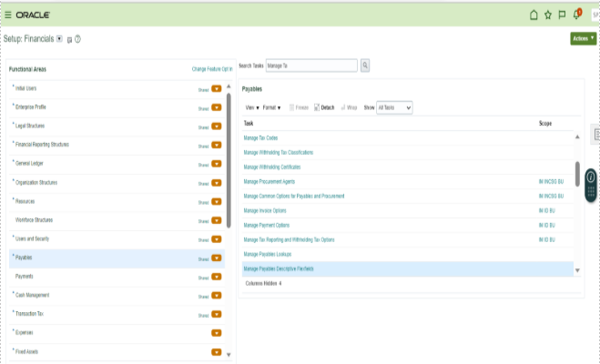Open Manage Payables Lookups task

pos(268,254)
